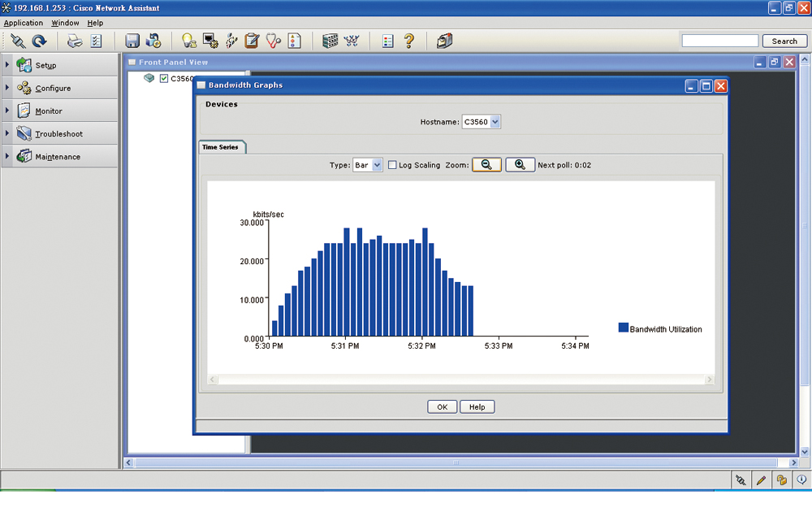This screenshot has height=508, width=812.
Task: Click the Monitor sidebar icon
Action: pos(24,111)
